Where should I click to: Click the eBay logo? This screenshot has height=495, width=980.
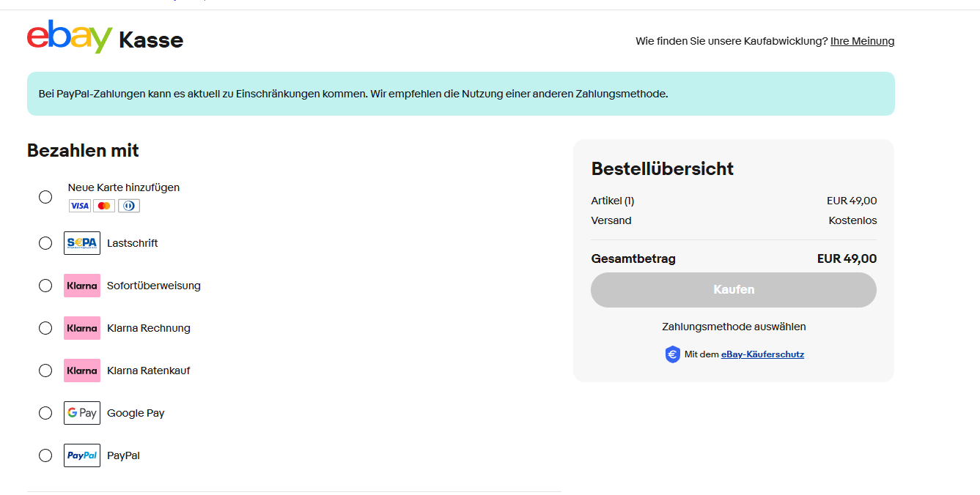(70, 37)
